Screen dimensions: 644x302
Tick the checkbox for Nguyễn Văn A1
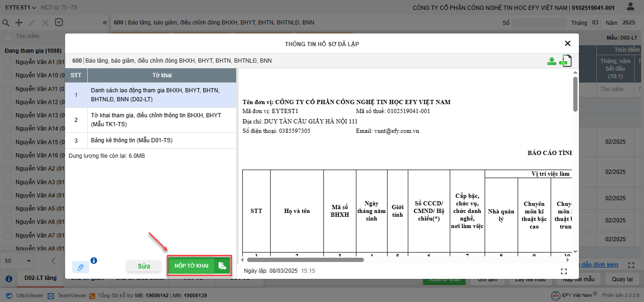pos(8,62)
